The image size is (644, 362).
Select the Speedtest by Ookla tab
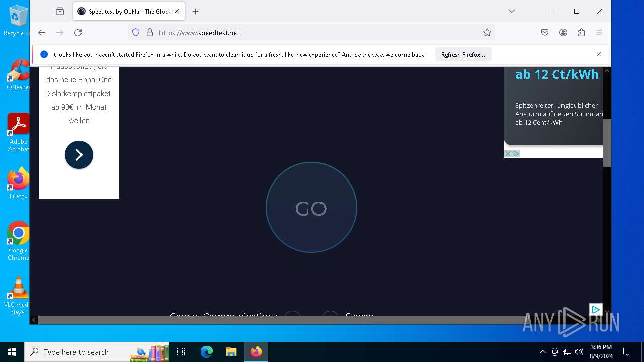click(x=129, y=11)
